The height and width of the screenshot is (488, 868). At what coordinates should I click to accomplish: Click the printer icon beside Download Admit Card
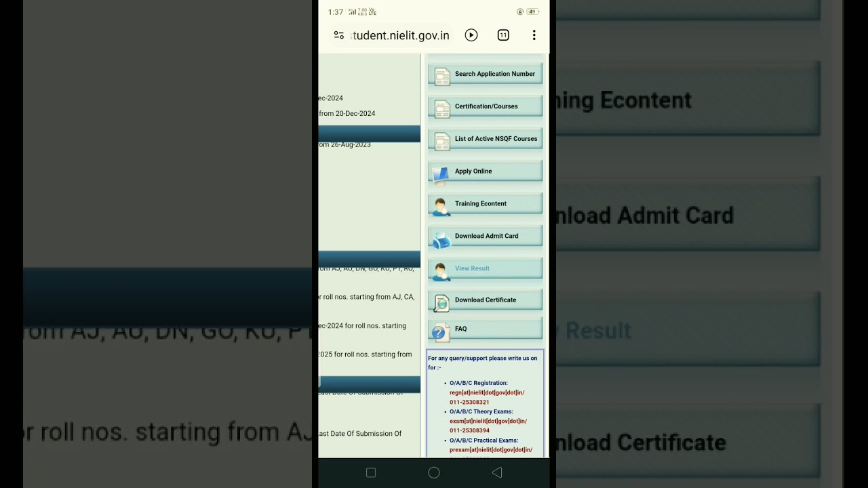tap(441, 240)
